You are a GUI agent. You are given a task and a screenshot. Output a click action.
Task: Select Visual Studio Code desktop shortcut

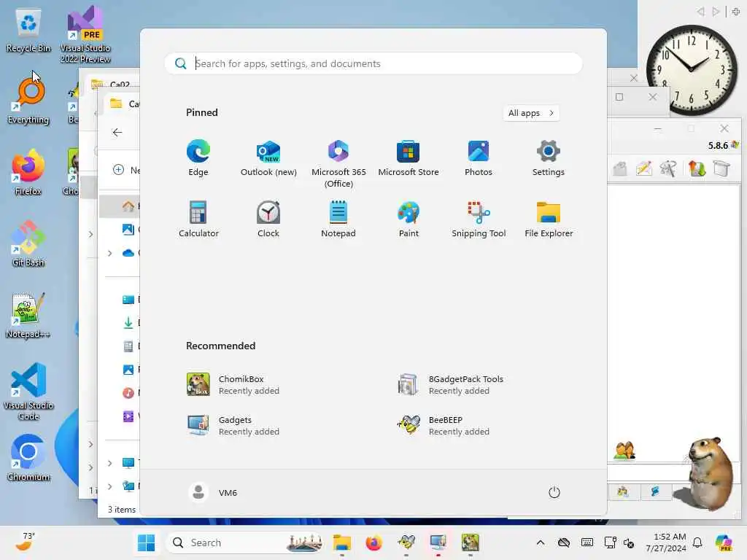point(28,392)
